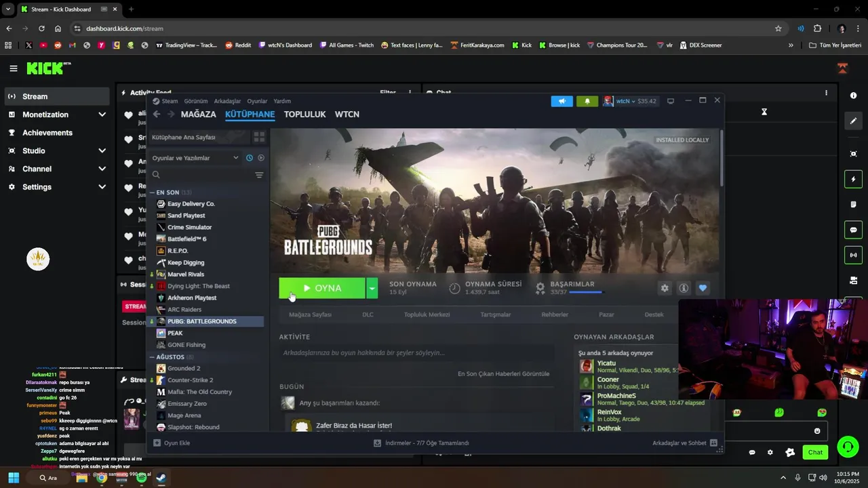
Task: Open MAĞAZA tab in Steam
Action: click(x=198, y=114)
